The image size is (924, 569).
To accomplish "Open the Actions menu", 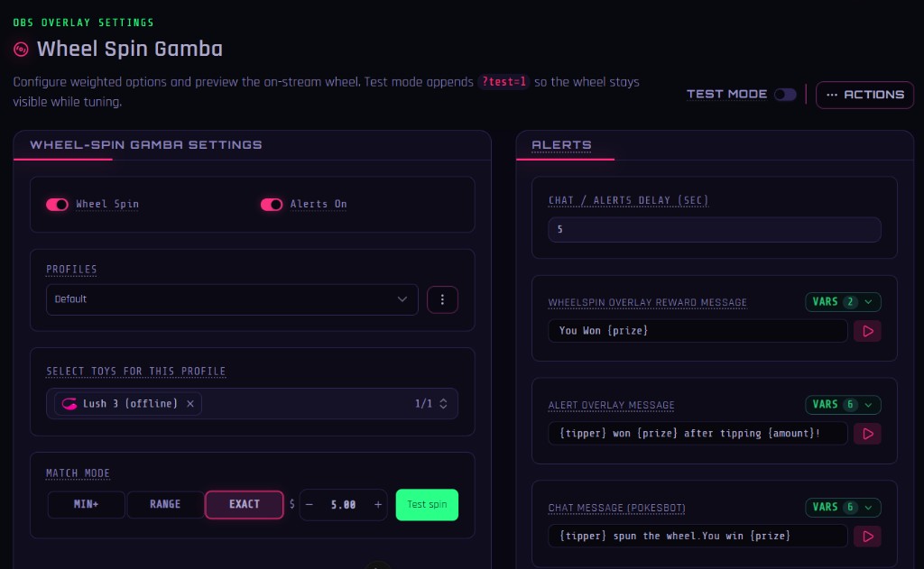I will (x=864, y=95).
